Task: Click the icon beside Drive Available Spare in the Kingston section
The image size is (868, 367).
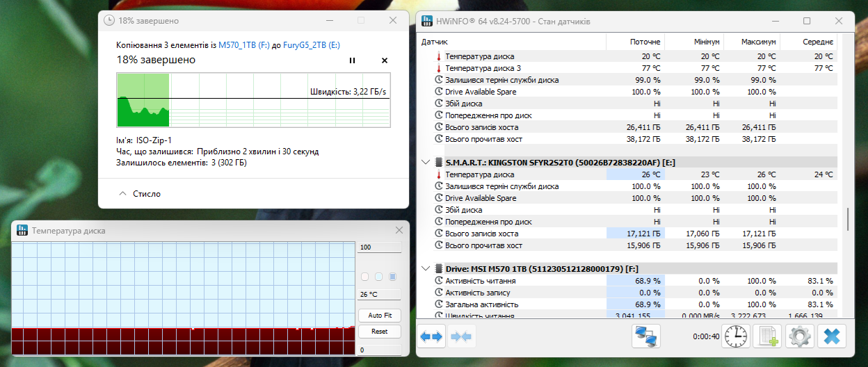Action: pos(438,198)
